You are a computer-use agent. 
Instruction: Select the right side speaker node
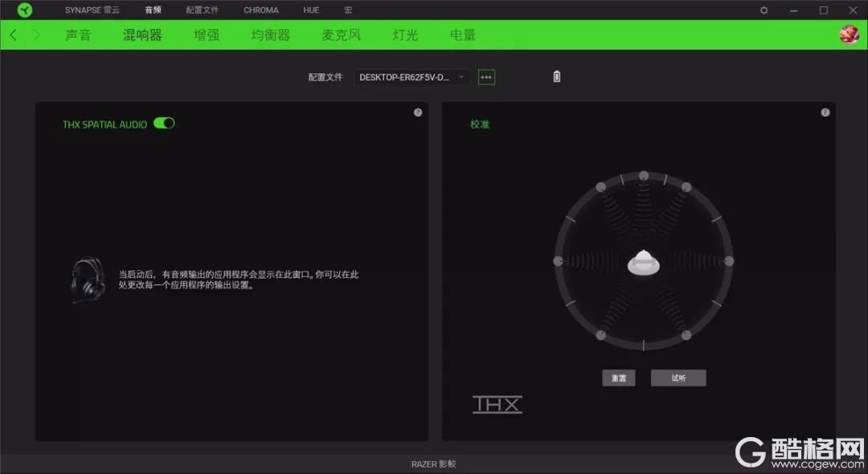pos(729,261)
